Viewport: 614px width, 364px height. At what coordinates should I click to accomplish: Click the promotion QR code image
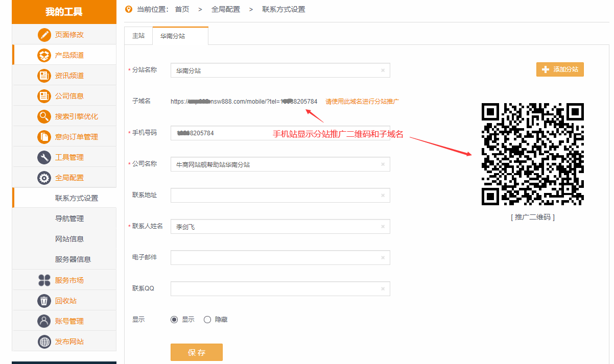(x=533, y=154)
